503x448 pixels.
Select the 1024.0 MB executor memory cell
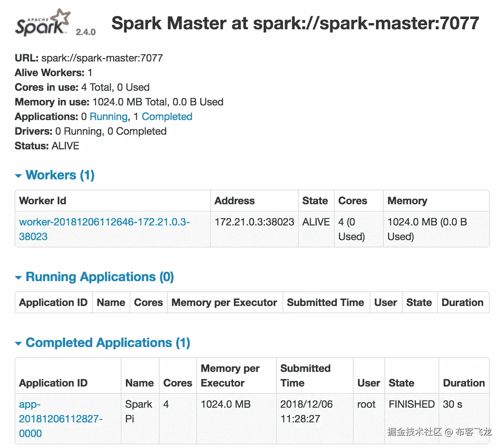226,404
